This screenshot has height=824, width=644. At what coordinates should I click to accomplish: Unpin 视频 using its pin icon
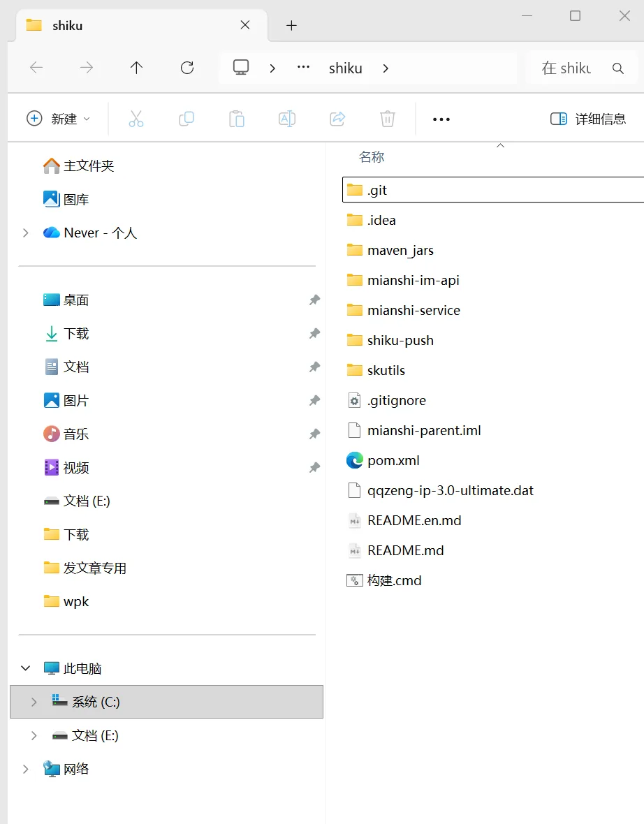click(x=314, y=468)
